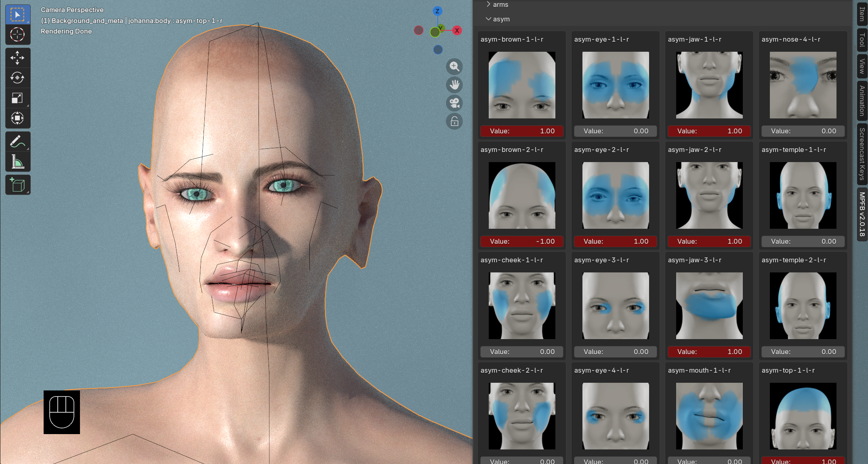
Task: Select the Rotate tool
Action: [17, 78]
